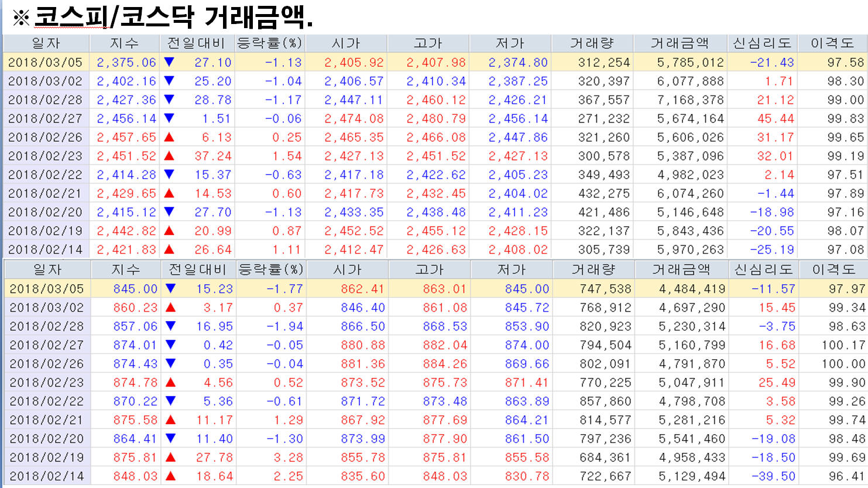Click the blue down arrow beside 16.95

click(x=171, y=326)
